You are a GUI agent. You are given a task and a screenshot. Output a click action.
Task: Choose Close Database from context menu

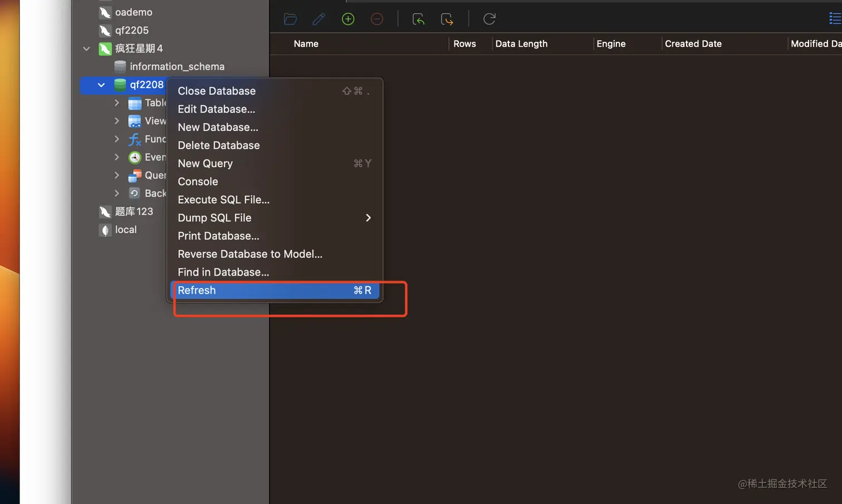point(275,91)
